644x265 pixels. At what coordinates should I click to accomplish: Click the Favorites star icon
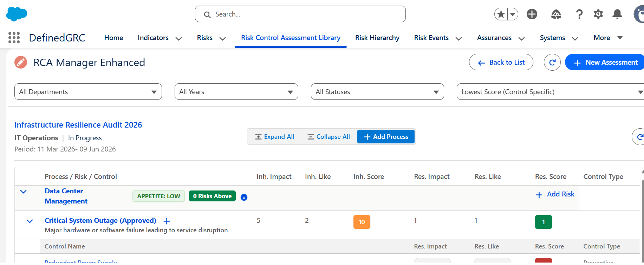501,14
